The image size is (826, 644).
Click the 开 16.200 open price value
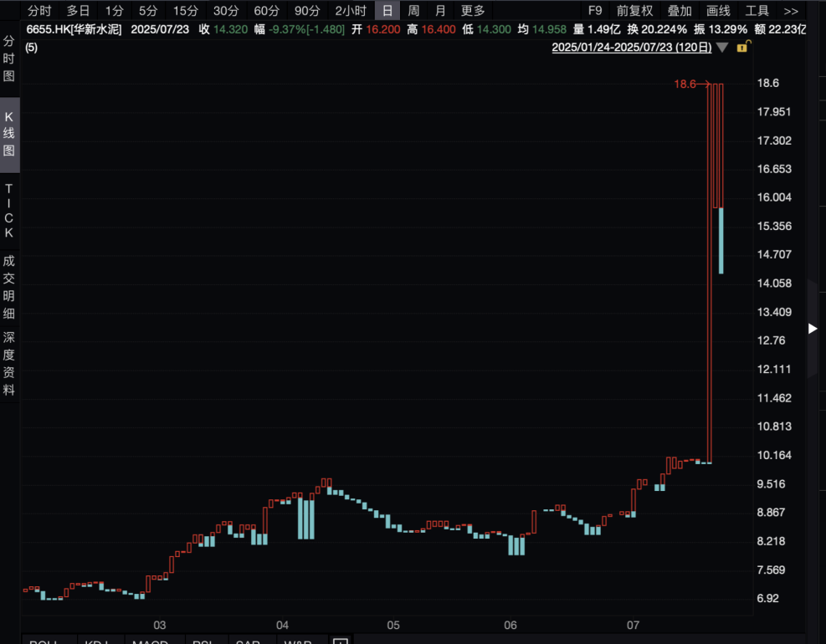[376, 29]
